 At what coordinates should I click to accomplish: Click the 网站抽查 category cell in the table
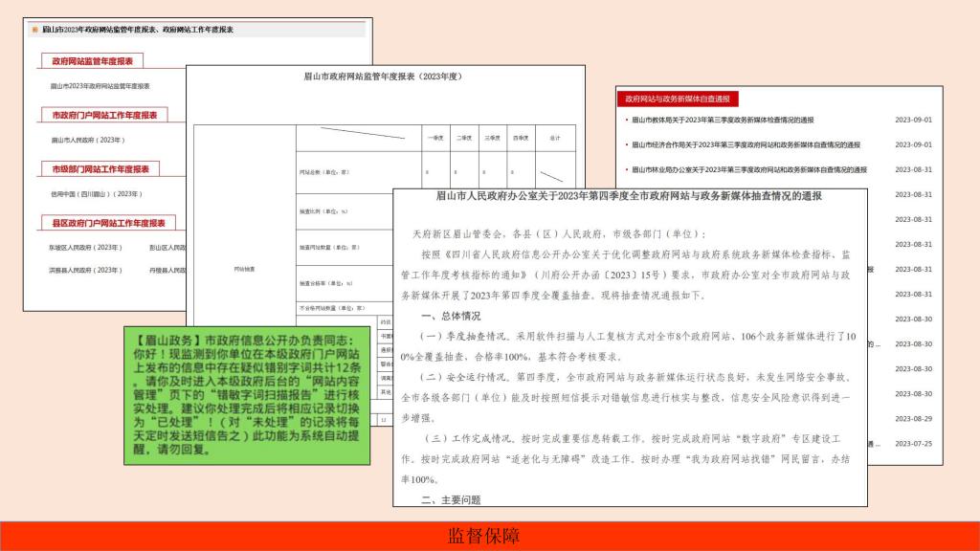[244, 269]
